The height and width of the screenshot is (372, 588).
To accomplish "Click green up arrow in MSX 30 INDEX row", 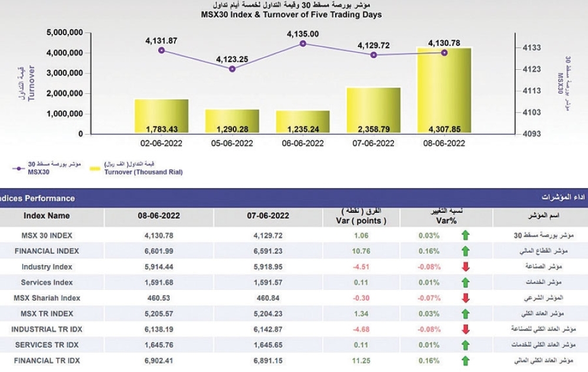I will (x=466, y=236).
